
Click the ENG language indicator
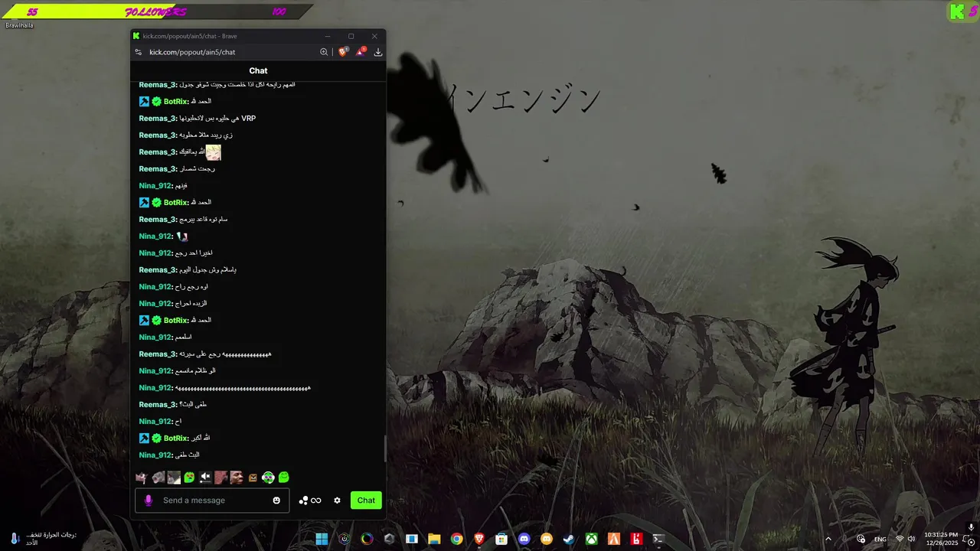(880, 540)
